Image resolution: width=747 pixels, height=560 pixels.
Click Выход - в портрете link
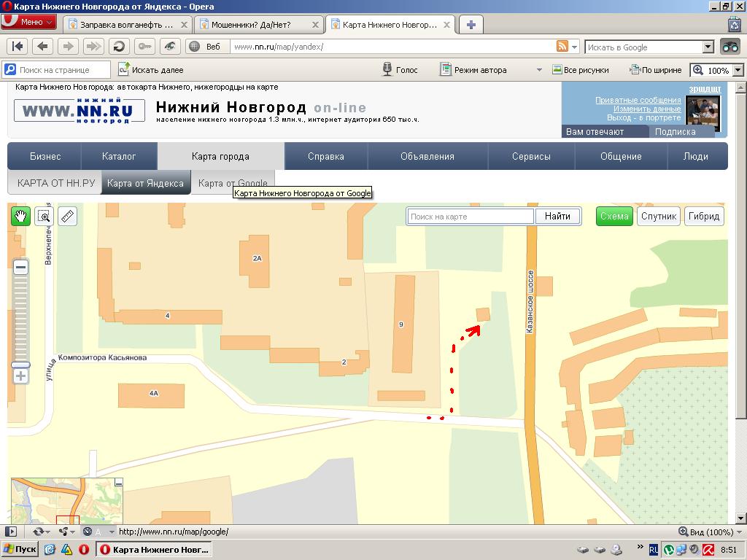pos(643,117)
